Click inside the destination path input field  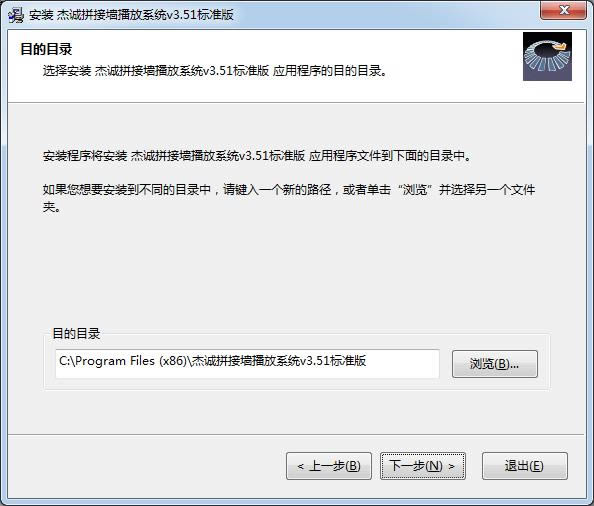click(247, 364)
